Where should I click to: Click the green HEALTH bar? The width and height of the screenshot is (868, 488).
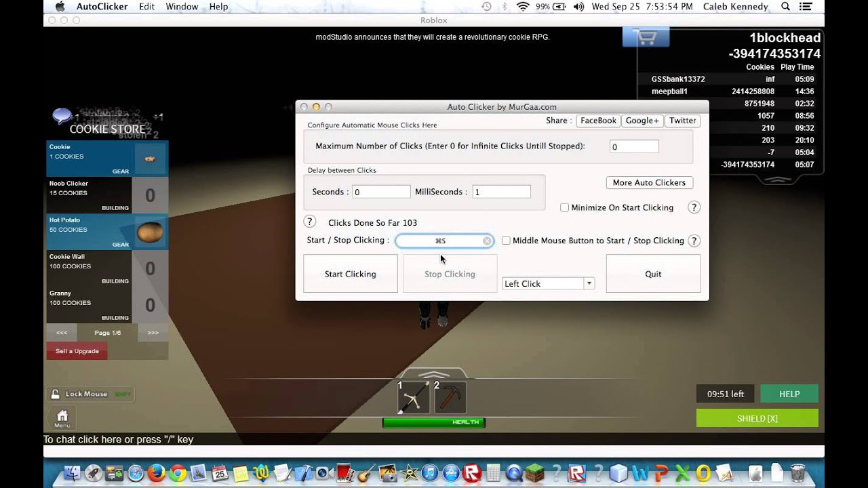tap(434, 422)
